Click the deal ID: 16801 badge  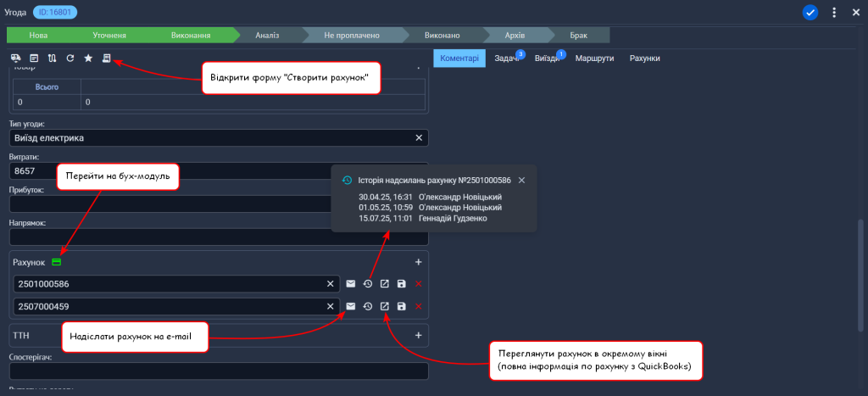pos(55,11)
